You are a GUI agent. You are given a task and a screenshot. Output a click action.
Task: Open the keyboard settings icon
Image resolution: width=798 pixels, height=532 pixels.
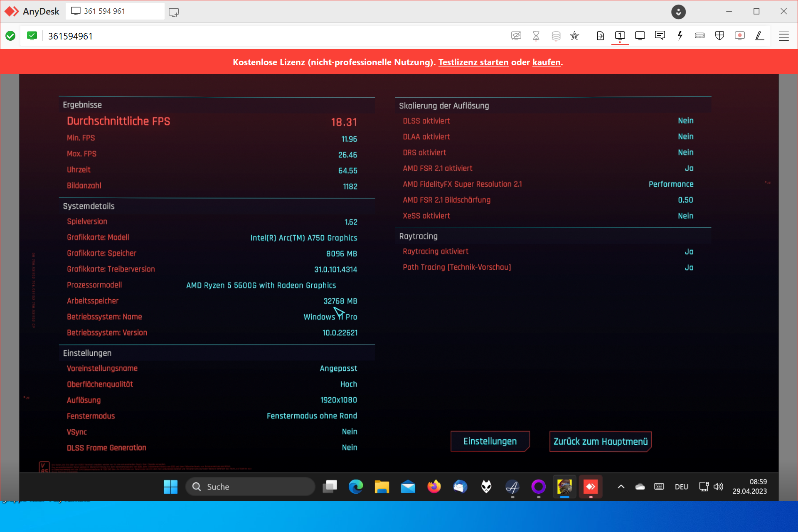[x=699, y=36]
